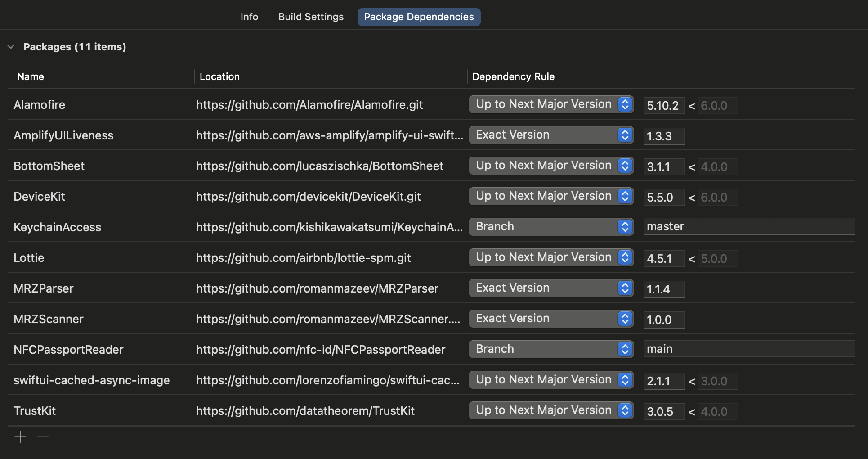This screenshot has height=459, width=868.
Task: Edit the MRZParser 1.1.4 version field
Action: 664,289
